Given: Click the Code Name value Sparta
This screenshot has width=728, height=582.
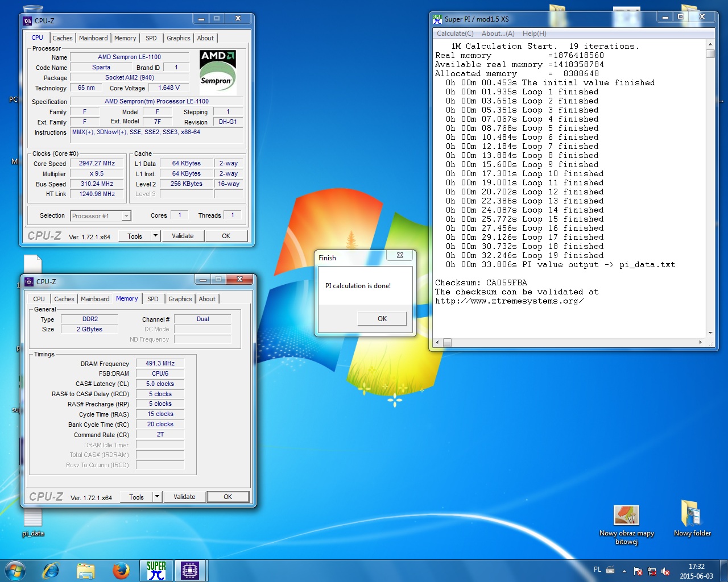Looking at the screenshot, I should 101,67.
